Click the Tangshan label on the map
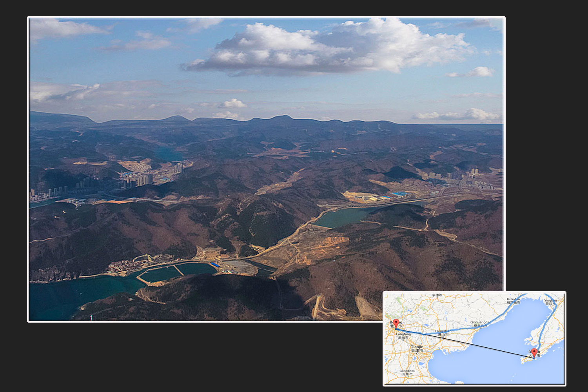Image resolution: width=588 pixels, height=392 pixels. (443, 332)
